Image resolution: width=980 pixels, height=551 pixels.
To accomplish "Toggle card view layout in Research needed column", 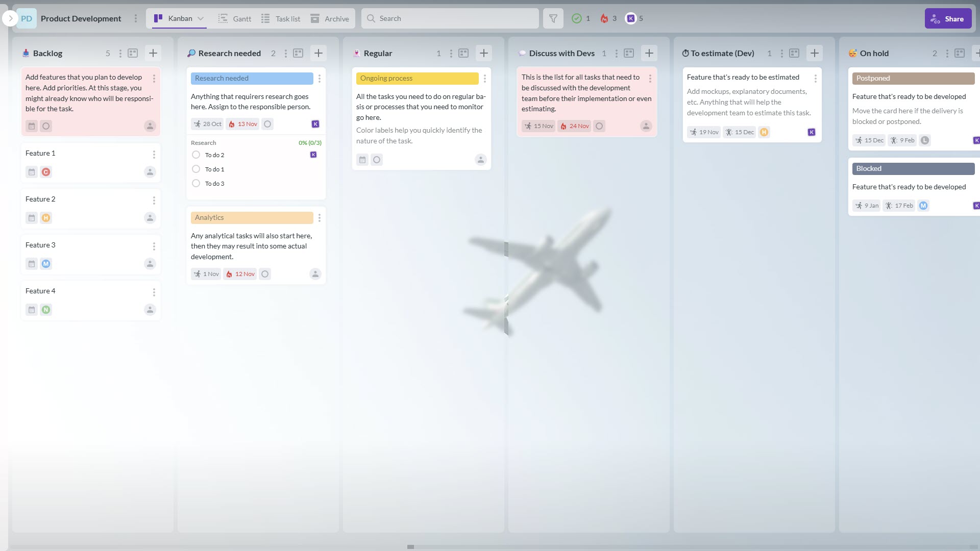I will 298,53.
